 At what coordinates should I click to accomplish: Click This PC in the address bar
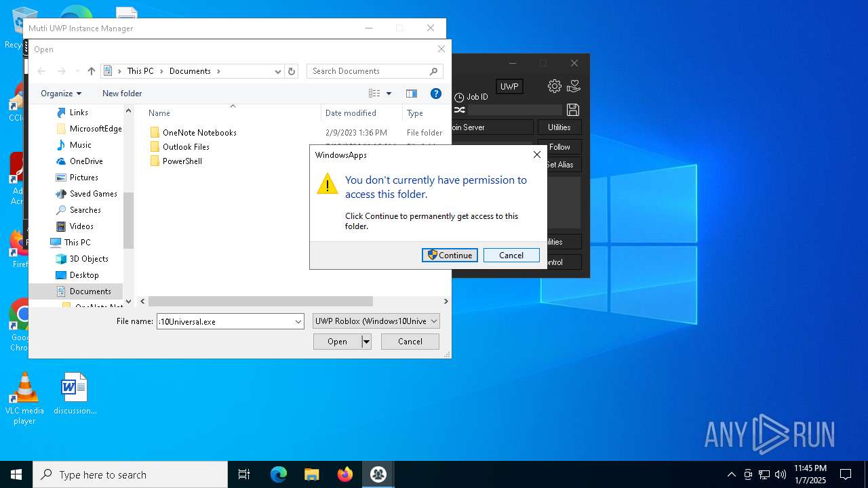[140, 71]
